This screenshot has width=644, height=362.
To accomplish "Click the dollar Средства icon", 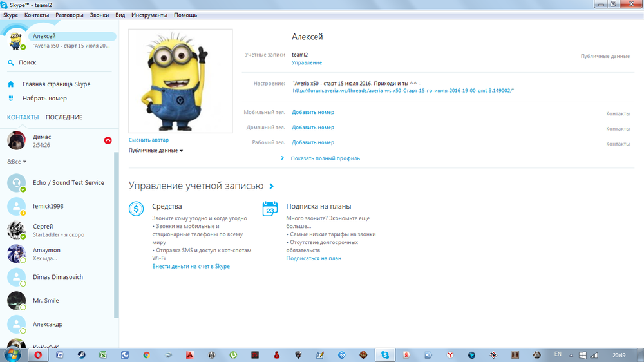I will 137,209.
